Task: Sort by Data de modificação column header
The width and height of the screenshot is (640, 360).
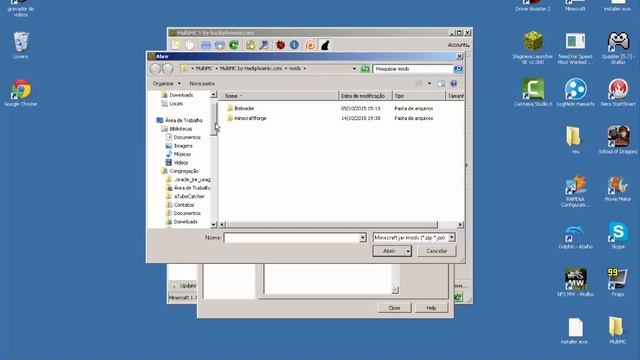Action: coord(365,96)
